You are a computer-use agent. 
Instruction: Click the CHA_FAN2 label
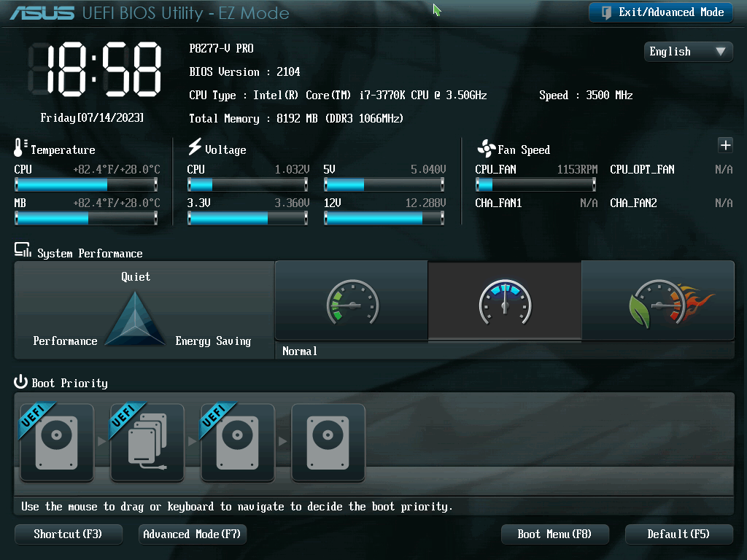[634, 203]
